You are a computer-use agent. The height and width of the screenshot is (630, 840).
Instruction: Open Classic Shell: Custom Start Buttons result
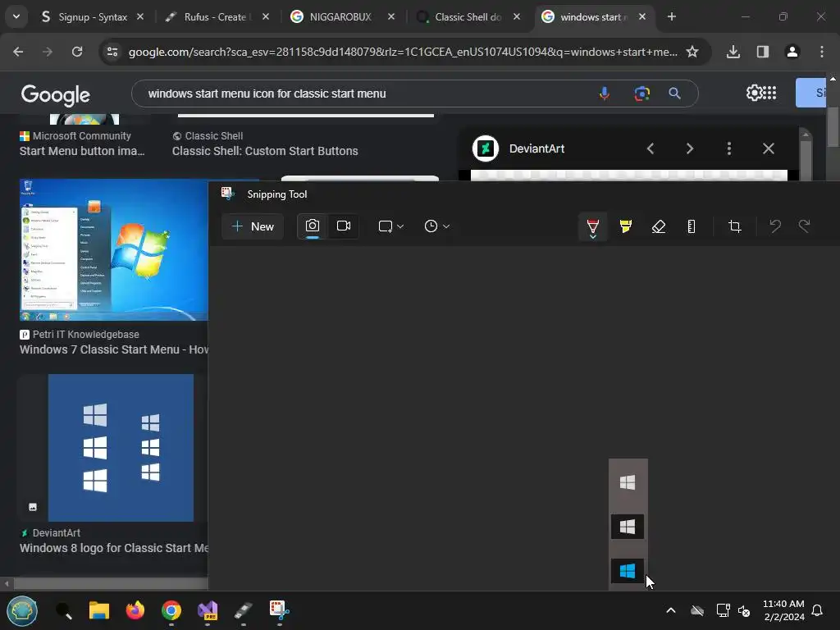(x=265, y=151)
